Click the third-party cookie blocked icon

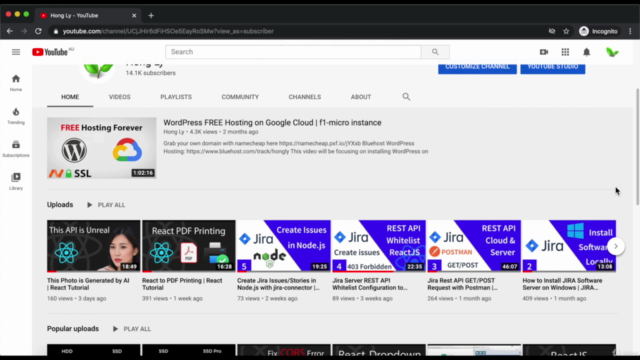[x=552, y=31]
